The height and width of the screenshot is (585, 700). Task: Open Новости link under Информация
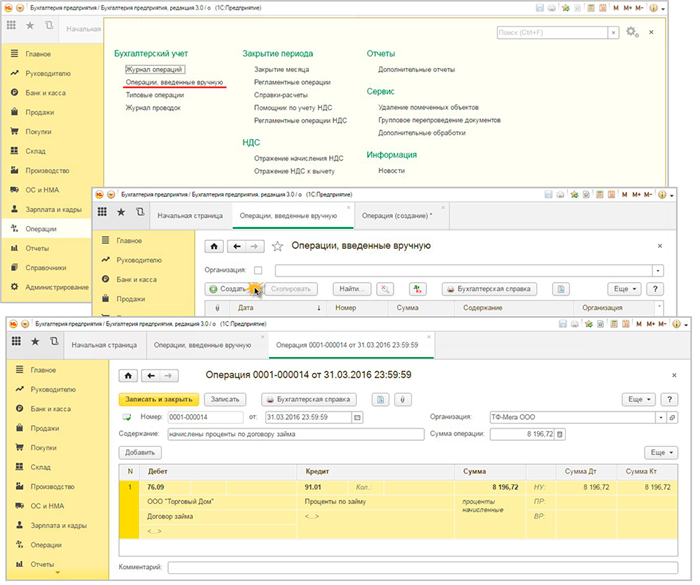[392, 171]
